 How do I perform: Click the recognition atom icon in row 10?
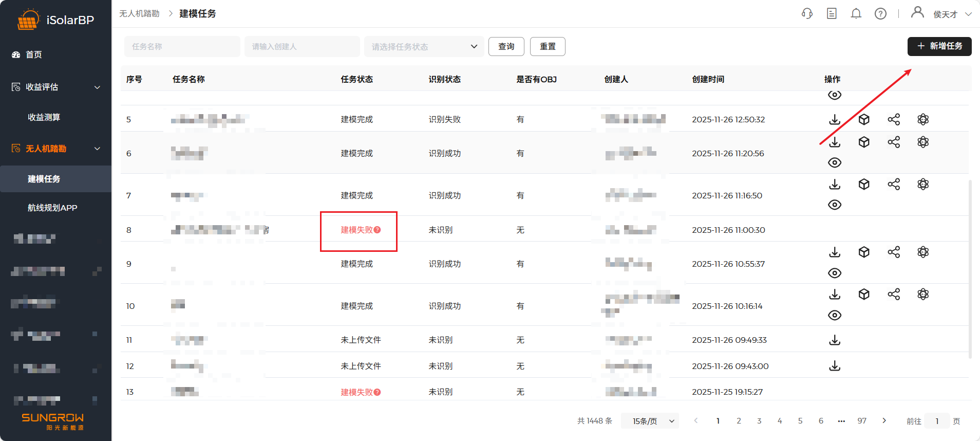coord(923,295)
